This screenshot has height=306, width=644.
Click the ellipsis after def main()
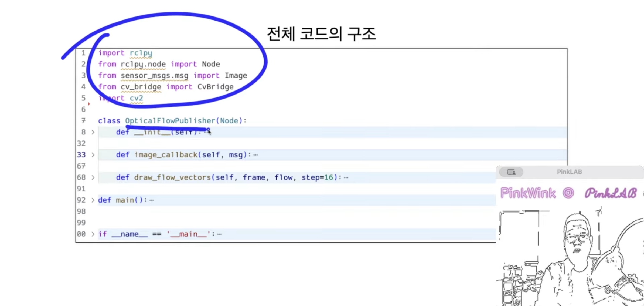pos(152,200)
